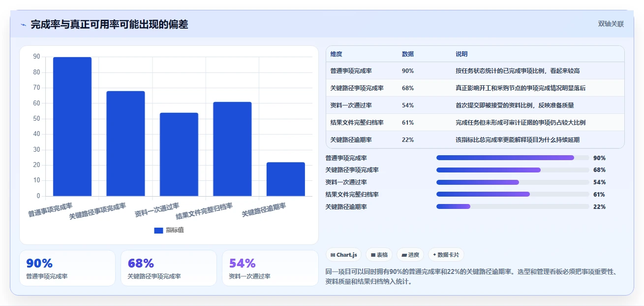Click the 关键路径逾期率 chart bar
Image resolution: width=644 pixels, height=306 pixels.
[x=286, y=179]
